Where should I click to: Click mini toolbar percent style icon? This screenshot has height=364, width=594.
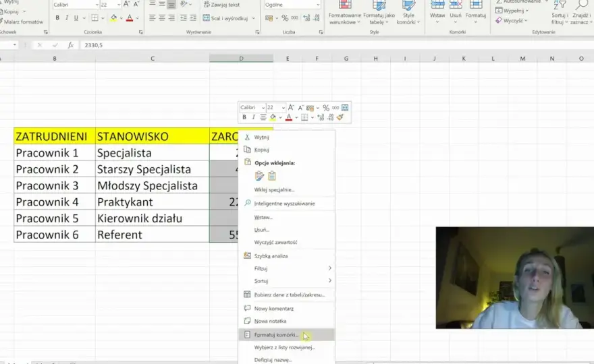(326, 108)
